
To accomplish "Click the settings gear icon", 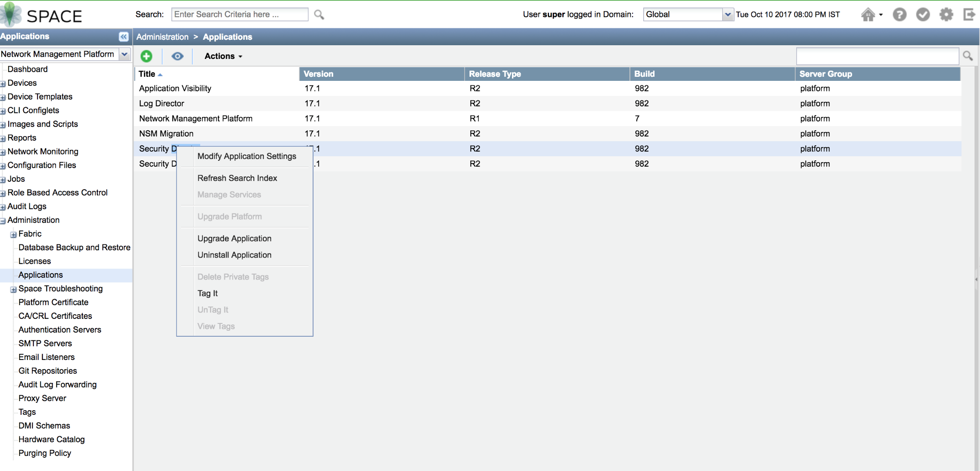I will (x=946, y=15).
